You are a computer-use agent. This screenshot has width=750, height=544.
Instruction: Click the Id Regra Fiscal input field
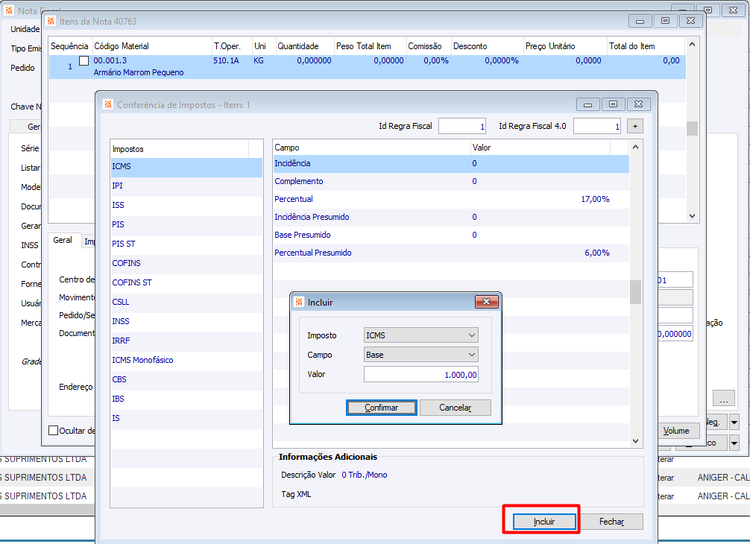click(x=462, y=126)
